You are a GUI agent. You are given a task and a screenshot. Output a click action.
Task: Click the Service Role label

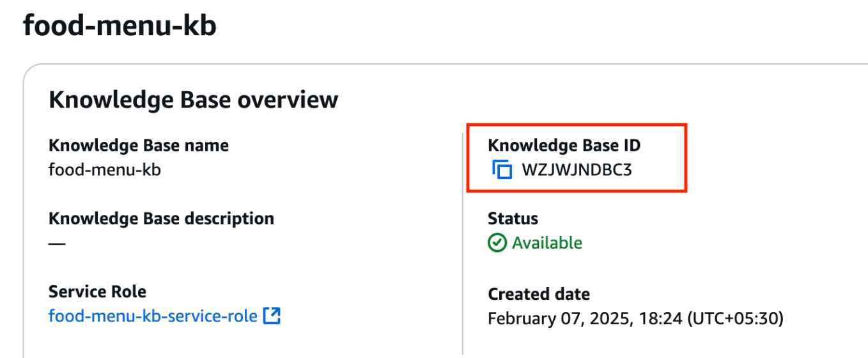[97, 292]
